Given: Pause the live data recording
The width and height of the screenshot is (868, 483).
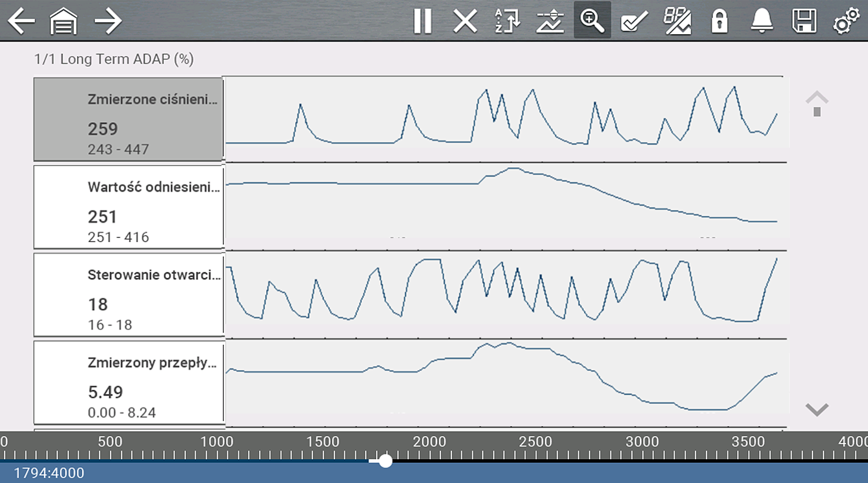Looking at the screenshot, I should 422,21.
